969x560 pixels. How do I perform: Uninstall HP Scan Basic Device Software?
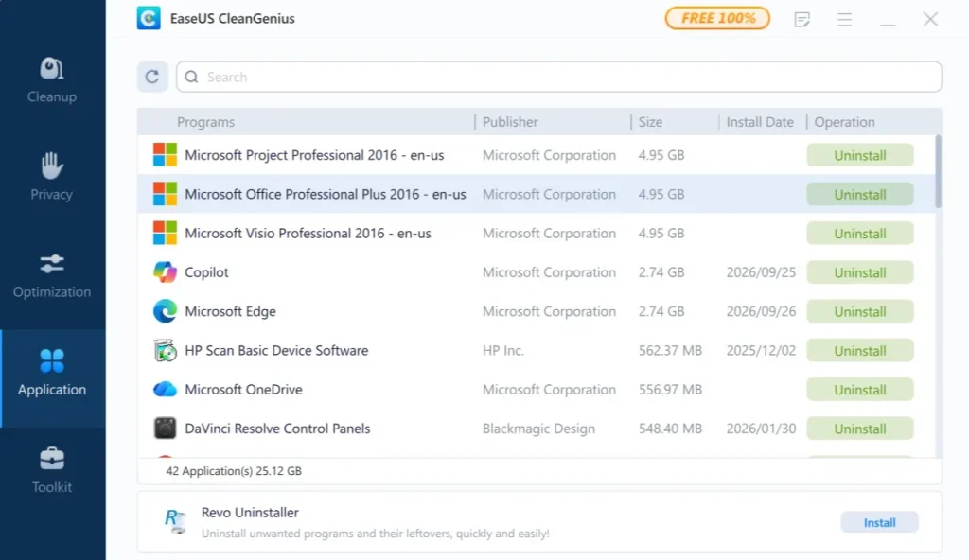tap(860, 350)
